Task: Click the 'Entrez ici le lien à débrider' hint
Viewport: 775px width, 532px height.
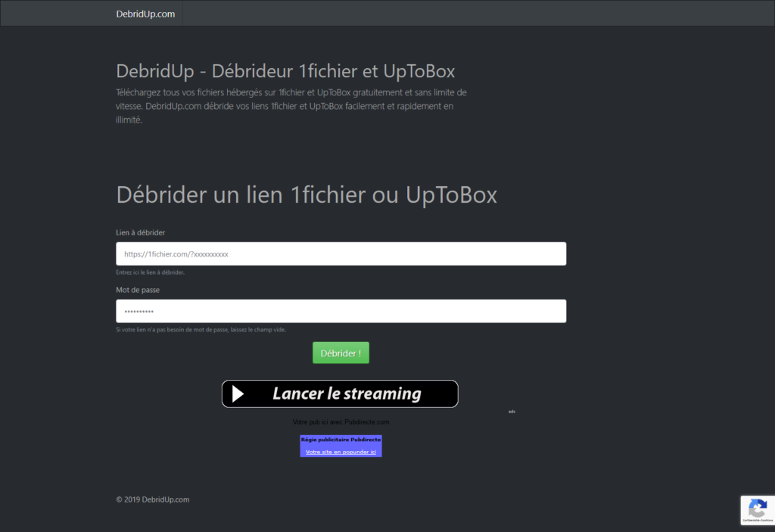Action: [x=150, y=272]
